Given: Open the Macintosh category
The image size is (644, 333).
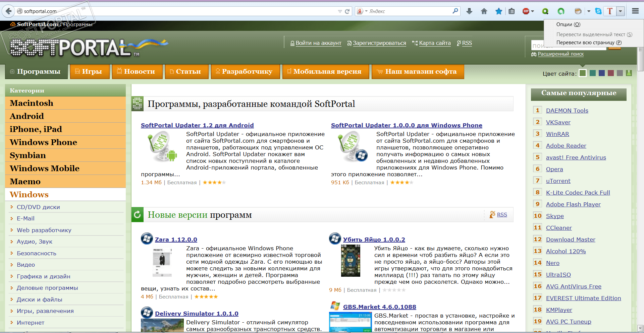Looking at the screenshot, I should click(x=65, y=103).
